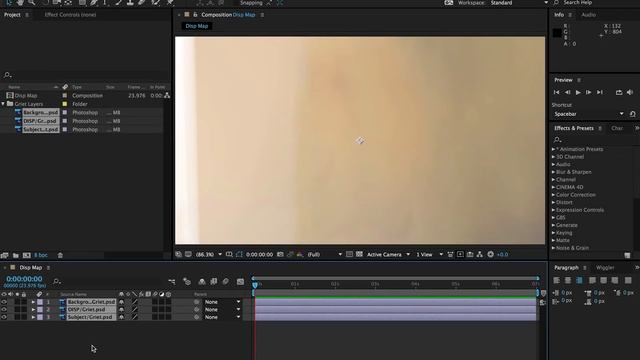640x360 pixels.
Task: Select Disp Map composition in Project panel
Action: click(x=26, y=96)
